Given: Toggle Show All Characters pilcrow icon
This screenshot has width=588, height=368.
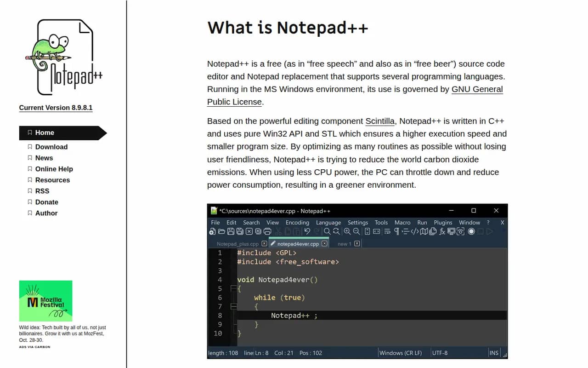Looking at the screenshot, I should pyautogui.click(x=396, y=231).
